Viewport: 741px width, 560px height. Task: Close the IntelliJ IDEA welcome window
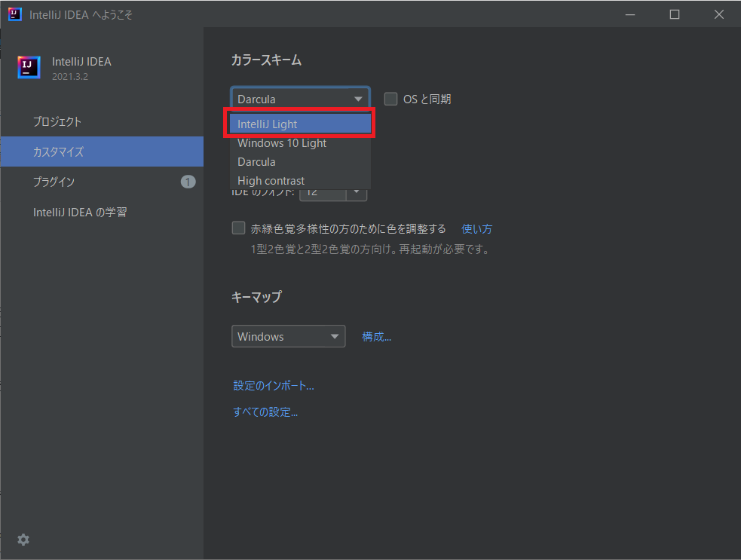(x=719, y=14)
